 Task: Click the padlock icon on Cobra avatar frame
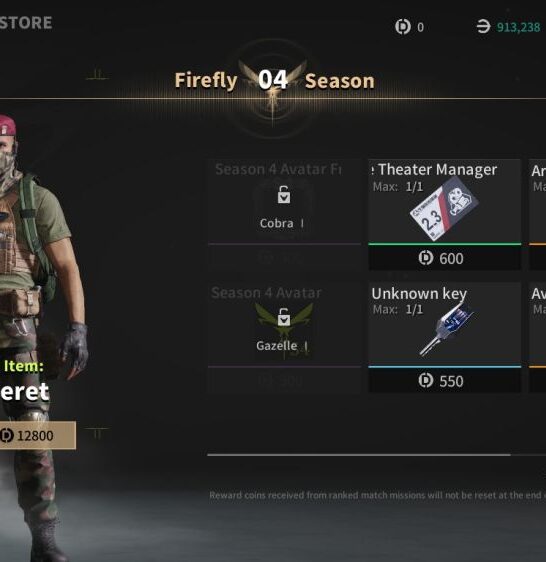(284, 195)
